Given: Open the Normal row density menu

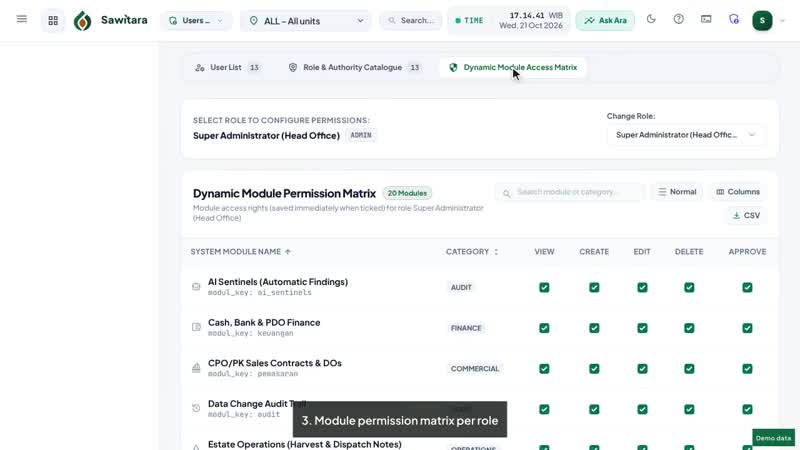Looking at the screenshot, I should pos(677,192).
